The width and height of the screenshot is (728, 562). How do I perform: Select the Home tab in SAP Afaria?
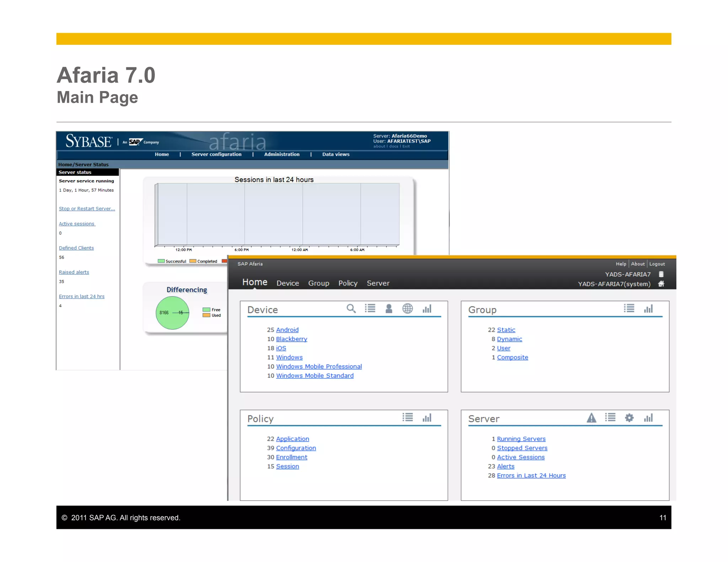click(x=255, y=282)
